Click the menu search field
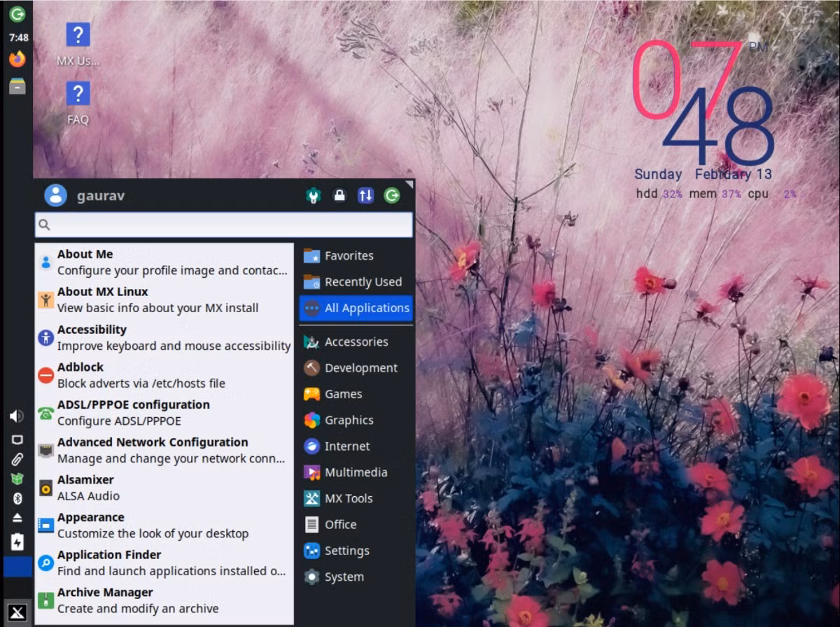Viewport: 840px width, 627px height. 223,225
